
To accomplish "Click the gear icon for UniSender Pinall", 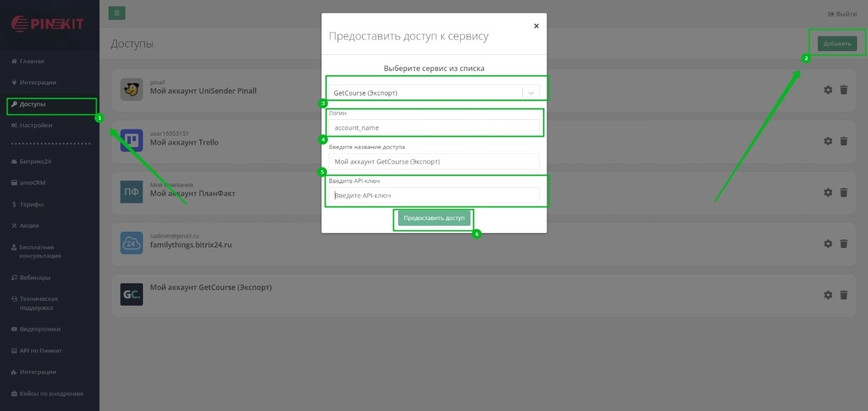I will (828, 90).
